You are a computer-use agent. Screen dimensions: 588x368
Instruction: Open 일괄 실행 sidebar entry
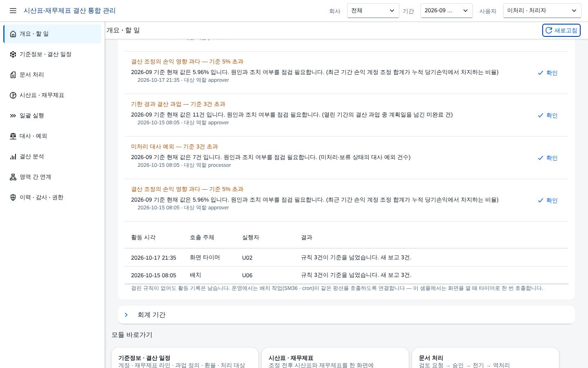(52, 116)
